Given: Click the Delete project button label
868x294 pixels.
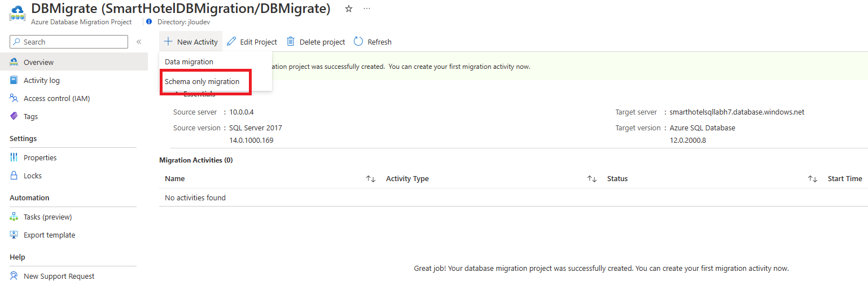Looking at the screenshot, I should click(x=322, y=42).
